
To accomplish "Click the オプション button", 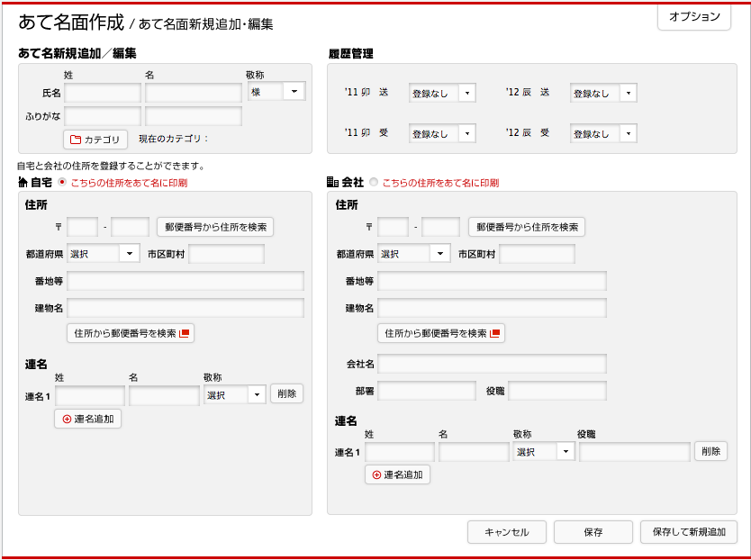I will (694, 17).
